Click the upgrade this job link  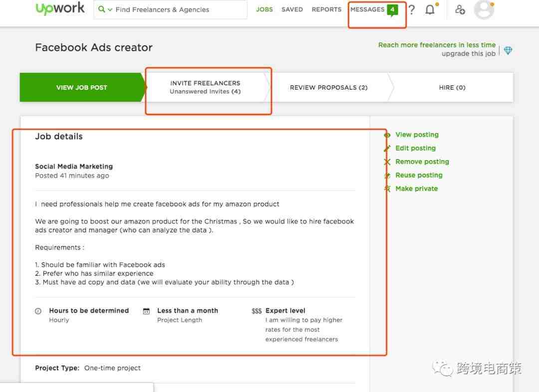pos(469,53)
